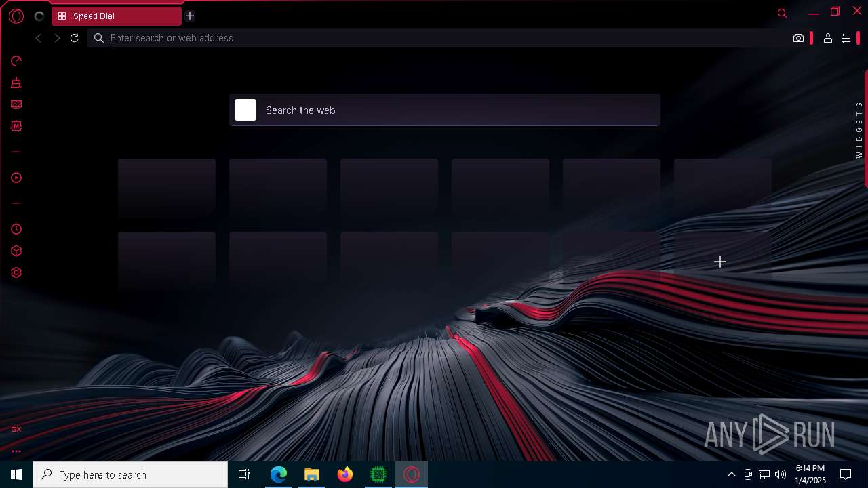Open a new tab with plus button

190,16
